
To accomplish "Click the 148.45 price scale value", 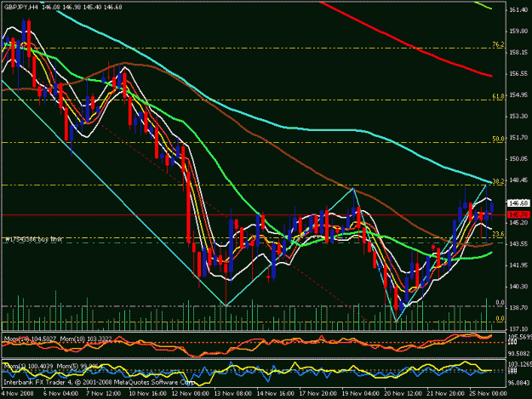I will (518, 180).
